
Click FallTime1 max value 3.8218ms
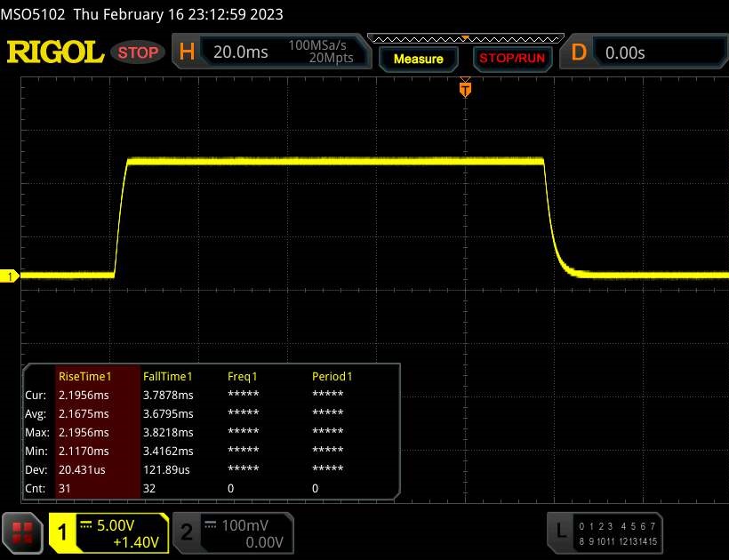click(168, 432)
